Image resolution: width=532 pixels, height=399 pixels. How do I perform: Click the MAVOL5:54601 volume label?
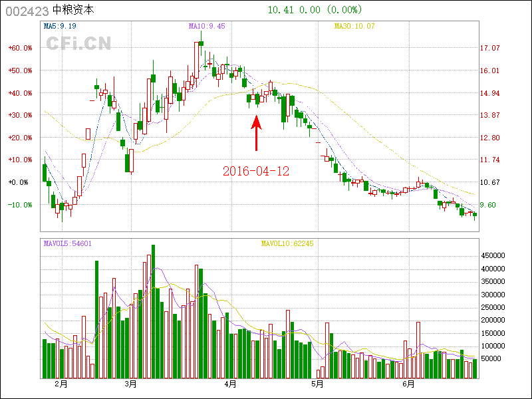click(68, 243)
